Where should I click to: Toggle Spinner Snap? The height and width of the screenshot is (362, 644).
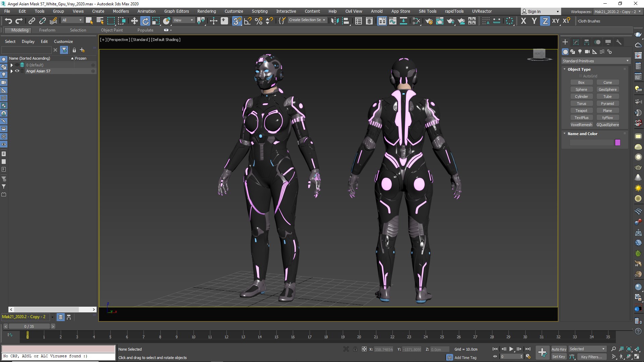(x=269, y=21)
